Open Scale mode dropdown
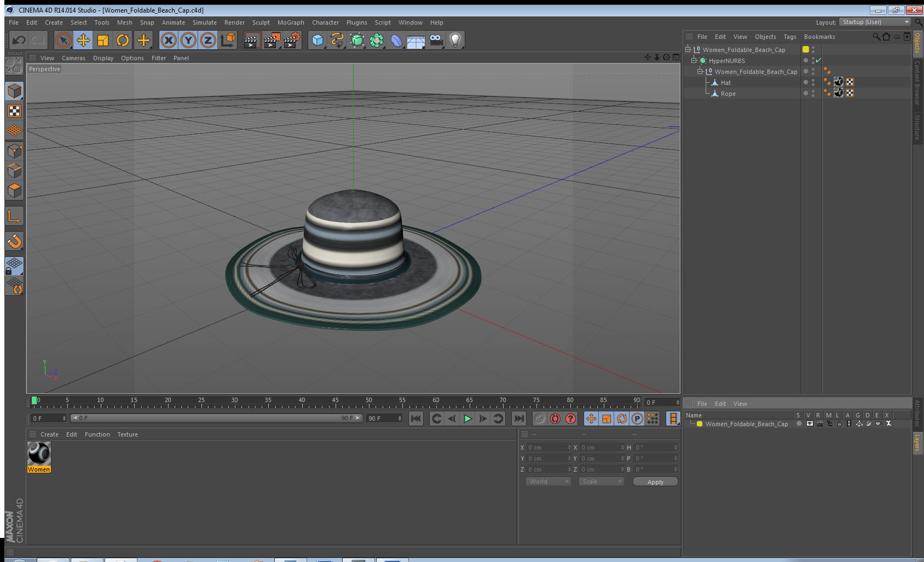 [602, 481]
